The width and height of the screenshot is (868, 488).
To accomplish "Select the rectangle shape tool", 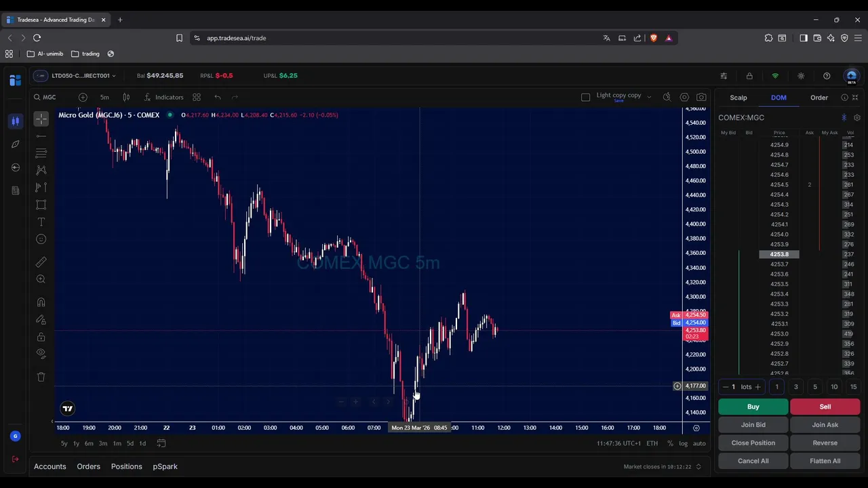I will coord(41,205).
